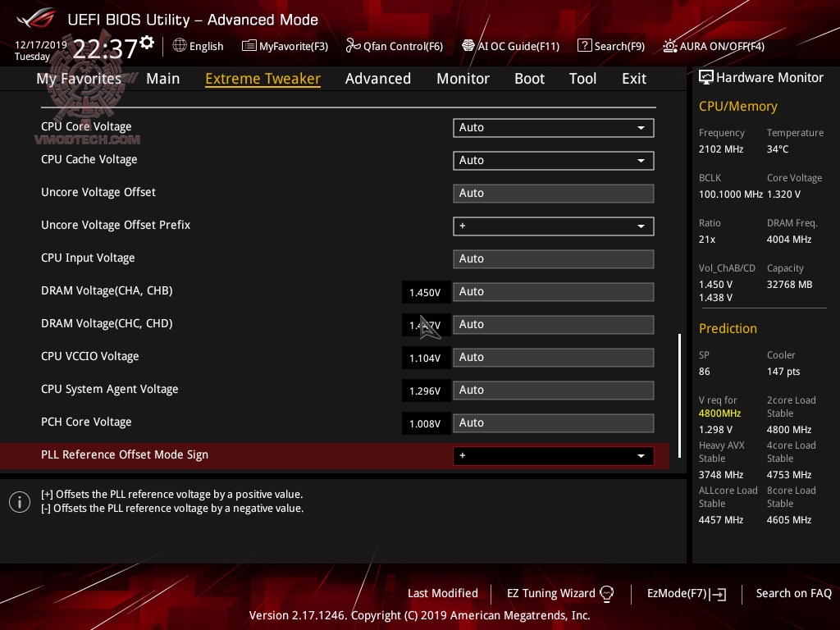Click the 4004 MHz DRAM Freq. value
This screenshot has height=630, width=840.
click(x=788, y=240)
